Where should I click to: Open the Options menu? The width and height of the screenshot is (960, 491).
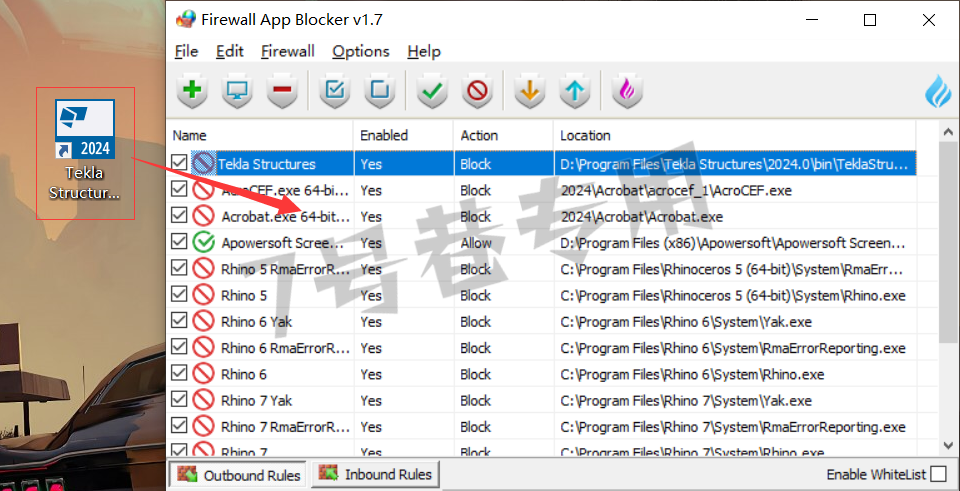[361, 51]
